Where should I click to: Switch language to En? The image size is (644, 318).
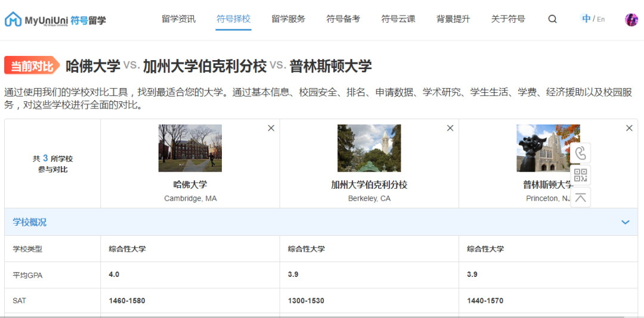click(600, 19)
